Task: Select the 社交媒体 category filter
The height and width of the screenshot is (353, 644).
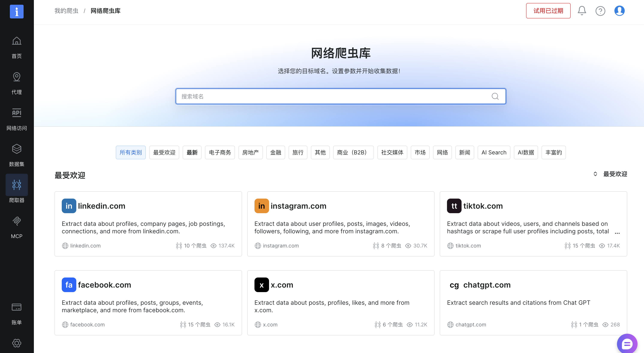Action: [392, 152]
